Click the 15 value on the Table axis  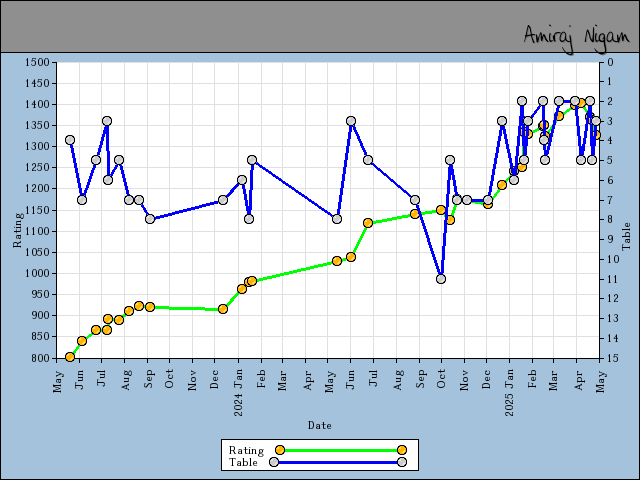[613, 358]
